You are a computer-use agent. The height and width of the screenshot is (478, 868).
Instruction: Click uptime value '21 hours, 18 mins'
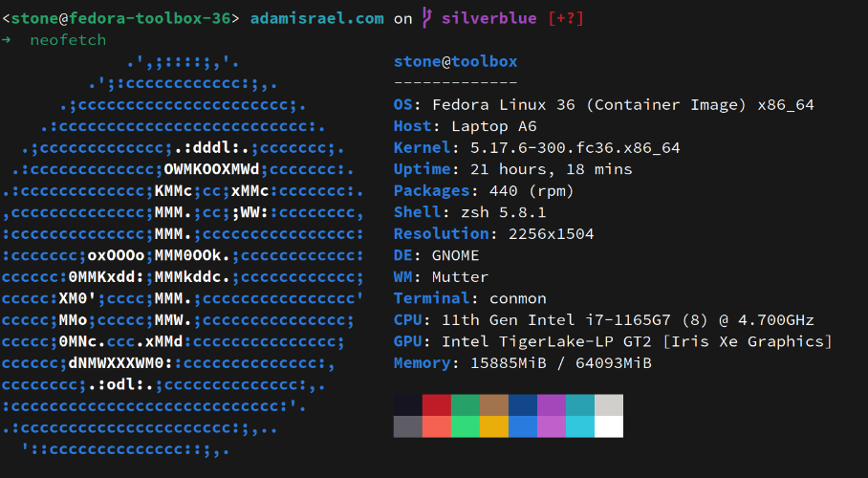(551, 169)
